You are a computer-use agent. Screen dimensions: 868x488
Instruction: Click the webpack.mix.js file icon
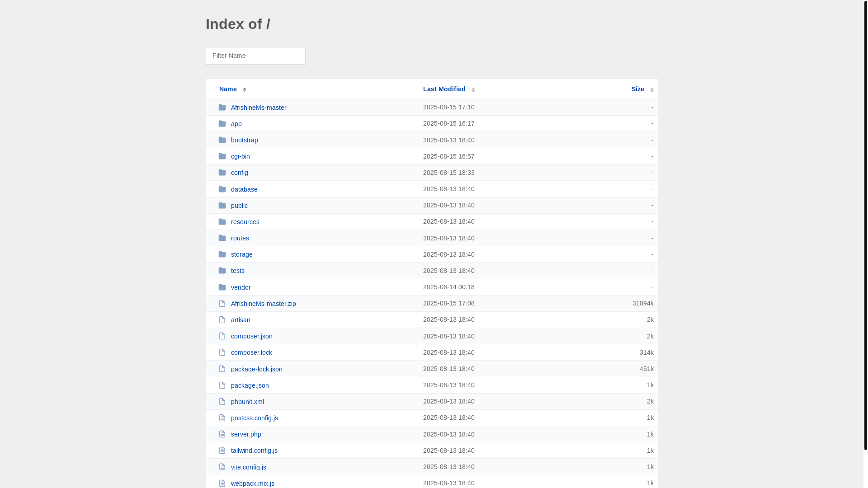tap(222, 483)
